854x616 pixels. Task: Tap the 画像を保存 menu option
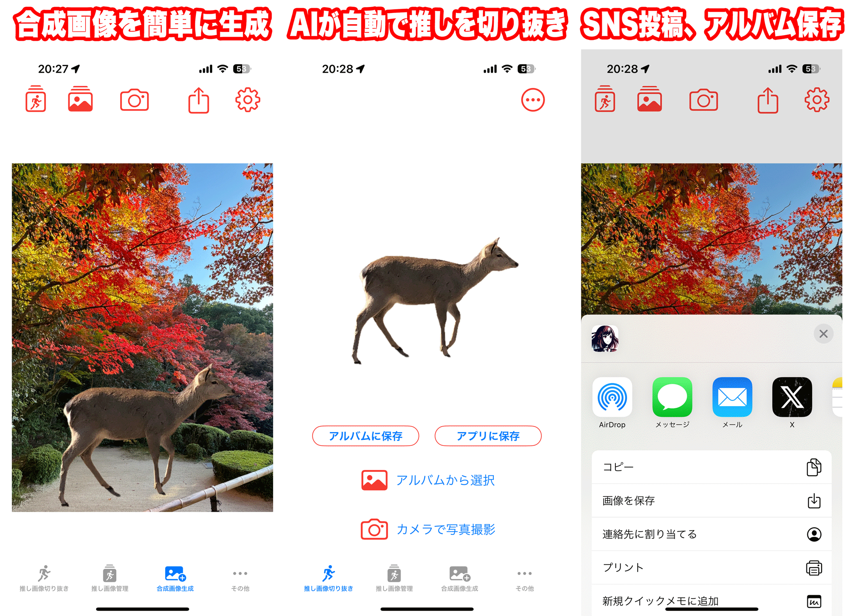(x=713, y=501)
